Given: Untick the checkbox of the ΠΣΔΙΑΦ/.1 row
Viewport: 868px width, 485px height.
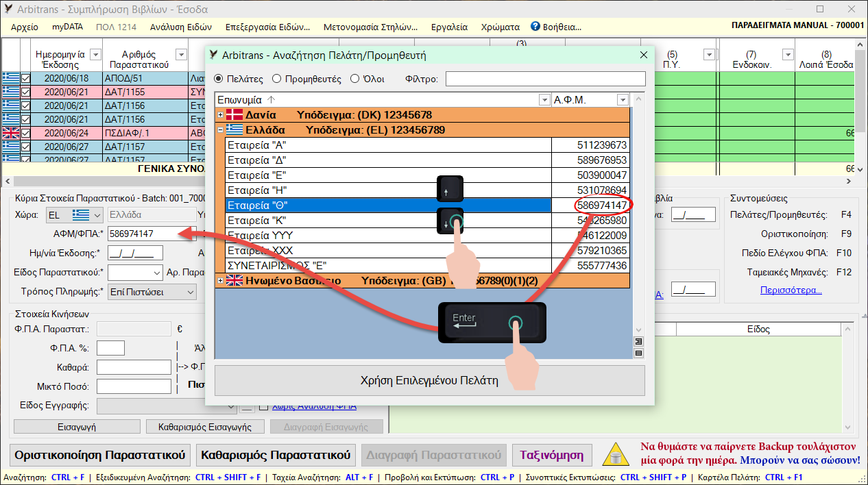Looking at the screenshot, I should (x=26, y=133).
